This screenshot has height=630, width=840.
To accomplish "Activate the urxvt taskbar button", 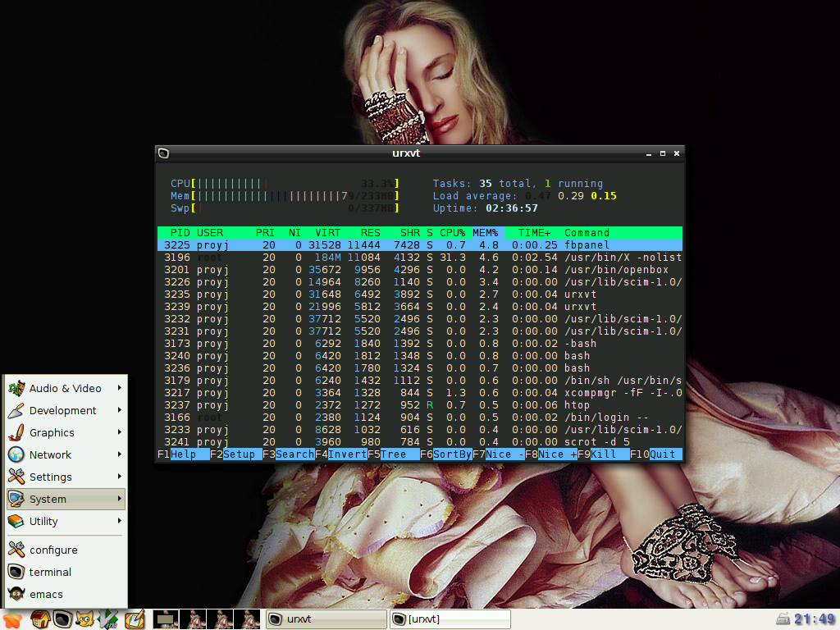I will tap(326, 619).
